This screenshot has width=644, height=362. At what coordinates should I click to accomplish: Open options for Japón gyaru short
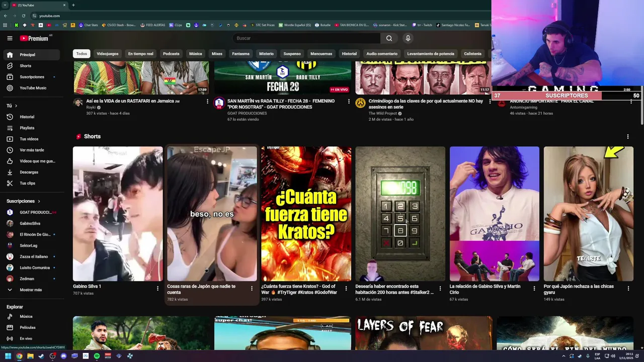(x=628, y=289)
